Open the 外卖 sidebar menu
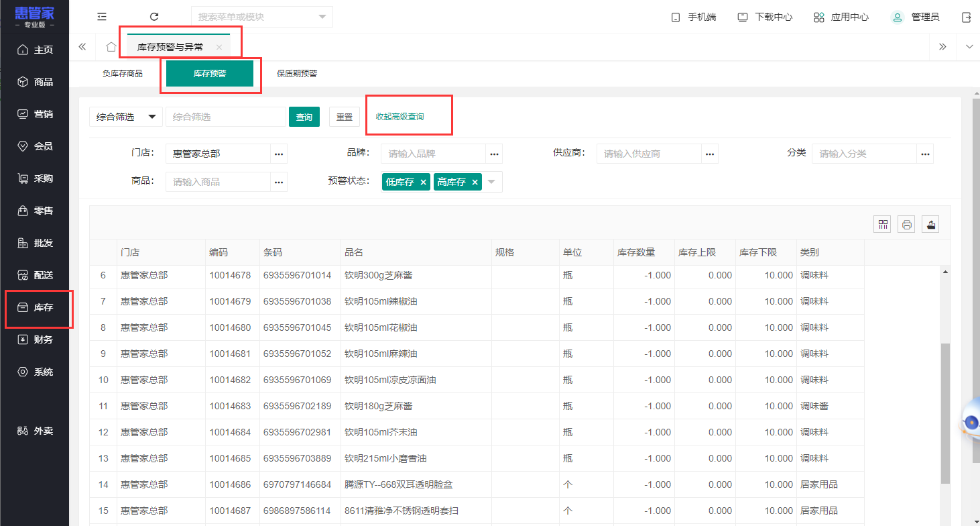Screen dimensions: 980x526 point(35,431)
